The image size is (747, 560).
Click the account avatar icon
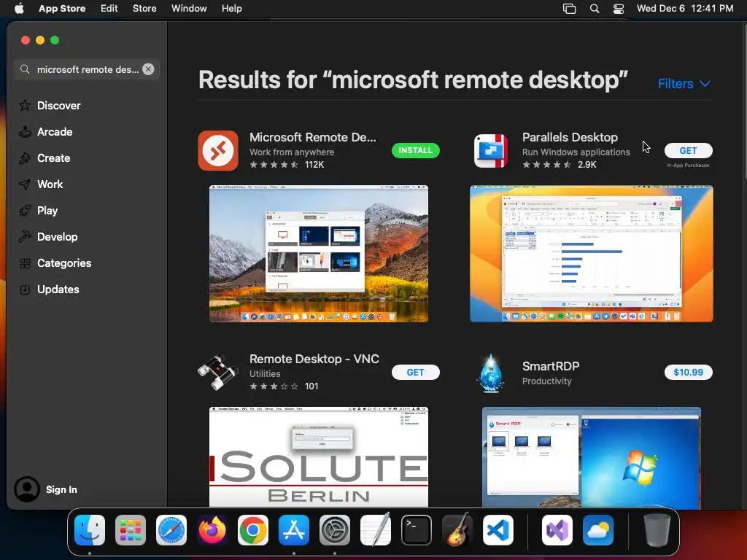tap(27, 489)
